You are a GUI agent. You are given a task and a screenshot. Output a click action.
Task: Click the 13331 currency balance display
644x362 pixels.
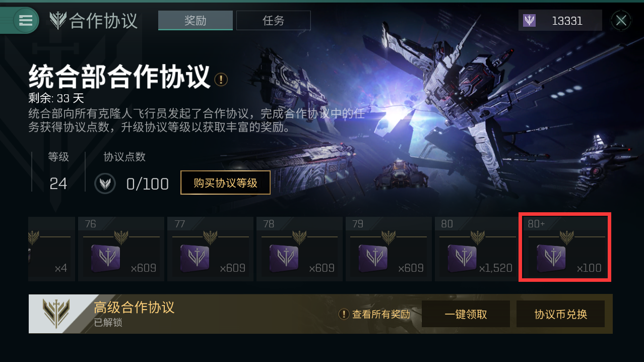point(560,21)
